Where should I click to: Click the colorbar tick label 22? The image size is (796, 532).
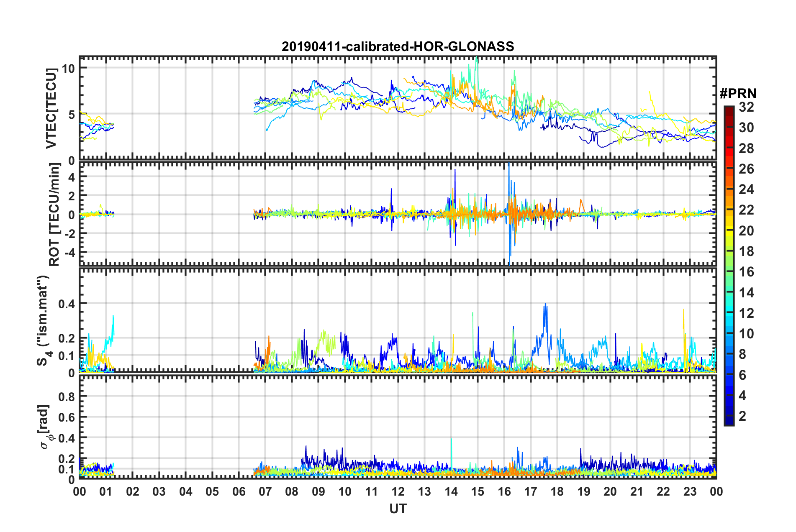(x=746, y=210)
